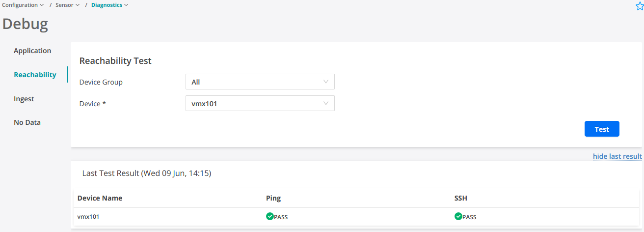This screenshot has width=644, height=232.
Task: Click the SSH column header
Action: 461,198
